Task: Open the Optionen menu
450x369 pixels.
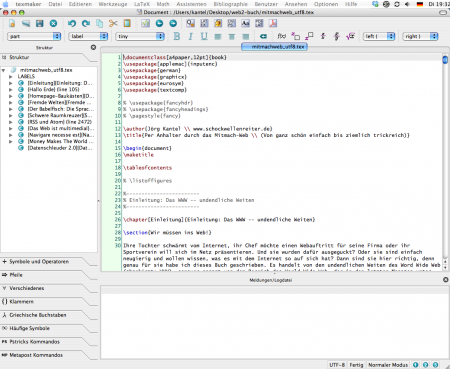Action: click(326, 4)
